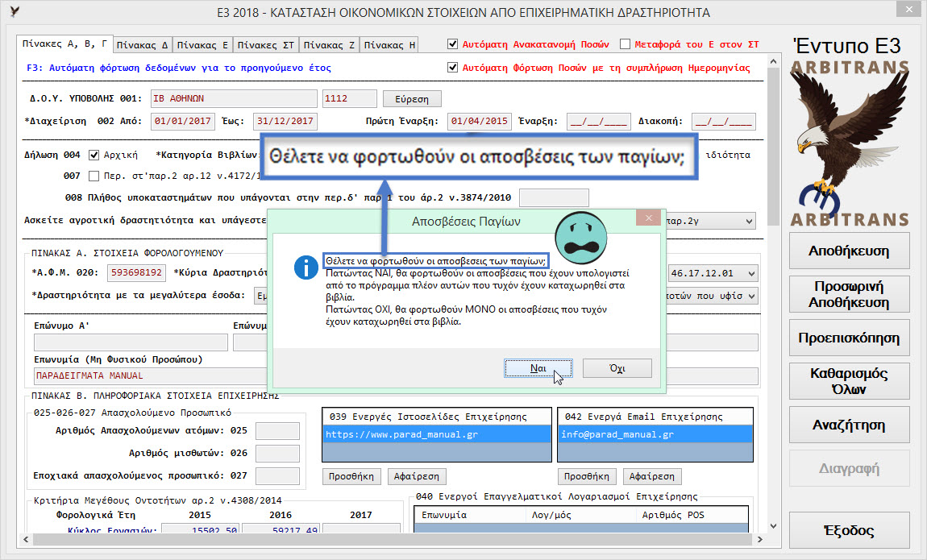Click Ναι in the depreciation dialog
Image resolution: width=927 pixels, height=560 pixels.
538,368
